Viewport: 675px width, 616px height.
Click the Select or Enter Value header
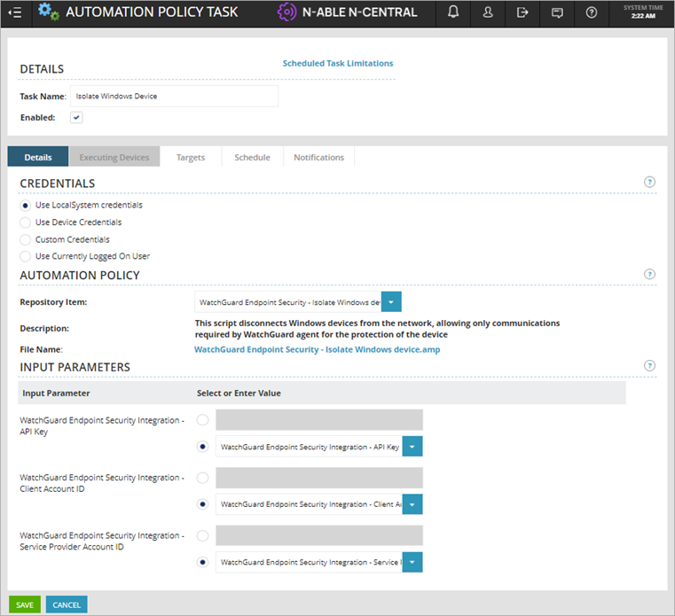point(239,393)
